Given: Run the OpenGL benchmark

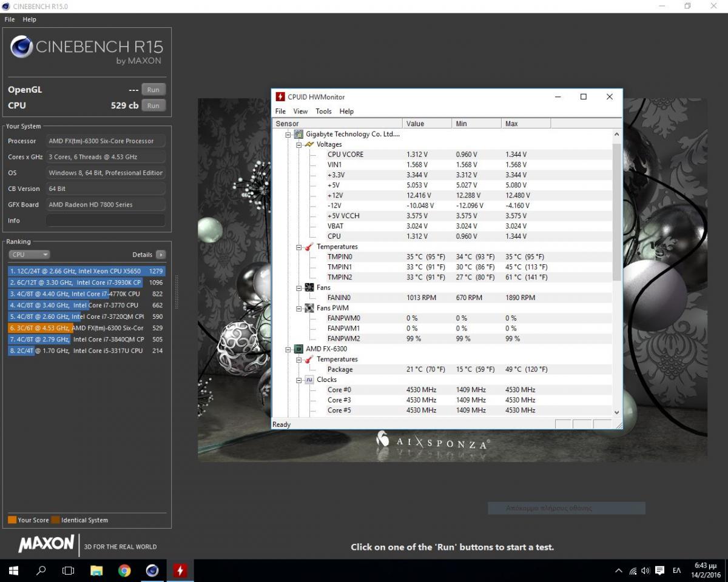Looking at the screenshot, I should 153,90.
